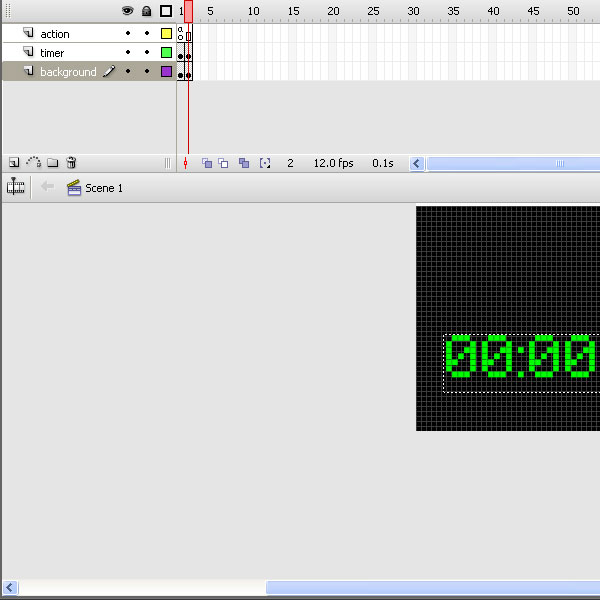The width and height of the screenshot is (600, 600).
Task: Click the background layer page icon
Action: [x=28, y=70]
